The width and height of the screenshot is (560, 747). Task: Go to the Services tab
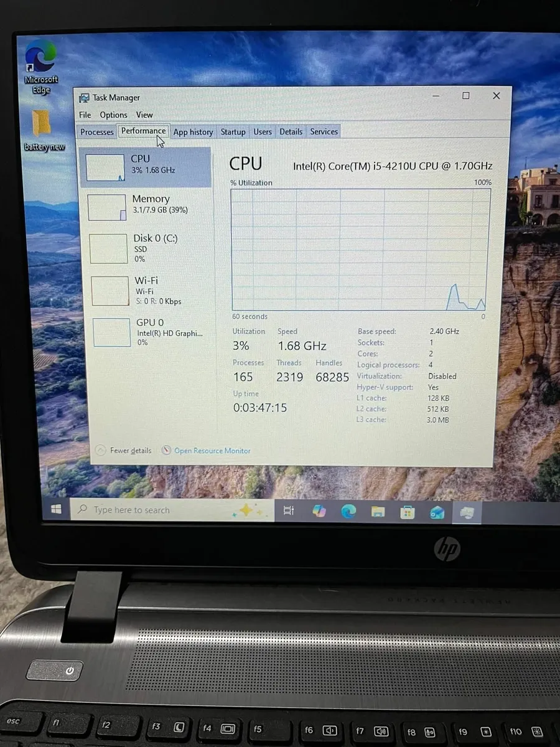324,132
